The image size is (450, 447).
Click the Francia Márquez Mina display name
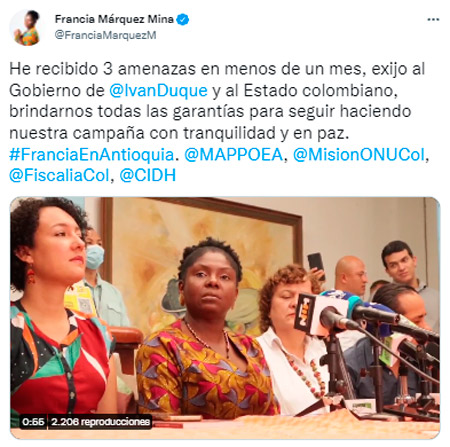tap(114, 19)
